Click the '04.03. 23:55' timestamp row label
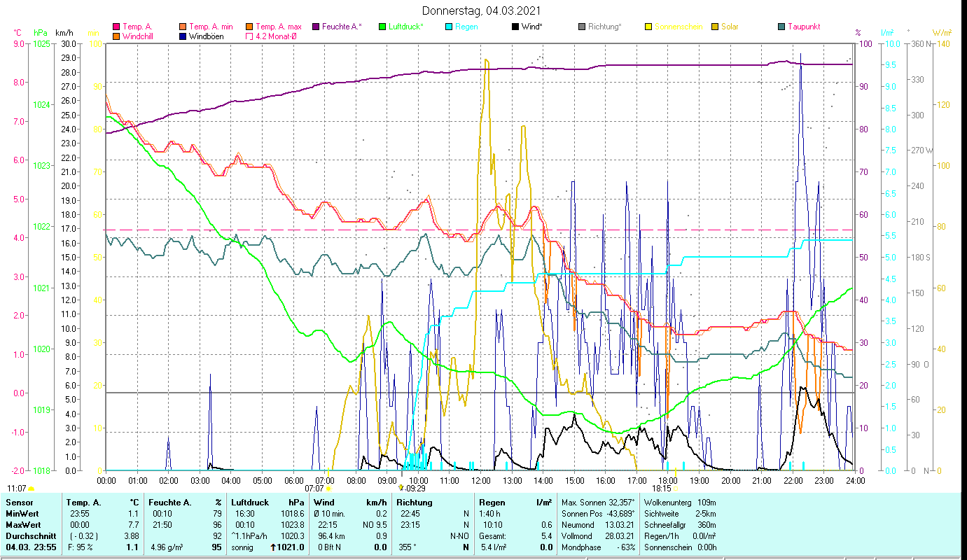Image resolution: width=967 pixels, height=560 pixels. 29,547
